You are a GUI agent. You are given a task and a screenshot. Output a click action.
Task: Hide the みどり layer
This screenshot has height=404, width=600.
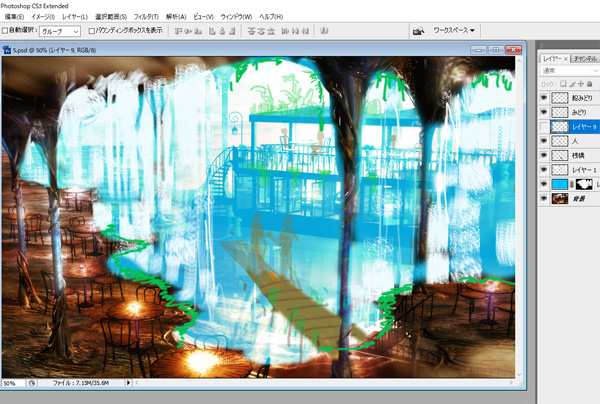(544, 112)
